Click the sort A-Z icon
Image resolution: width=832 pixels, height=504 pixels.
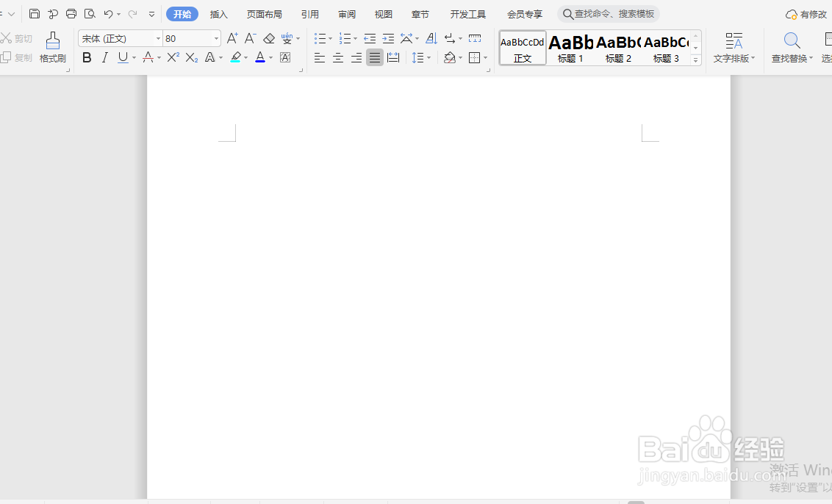(431, 38)
